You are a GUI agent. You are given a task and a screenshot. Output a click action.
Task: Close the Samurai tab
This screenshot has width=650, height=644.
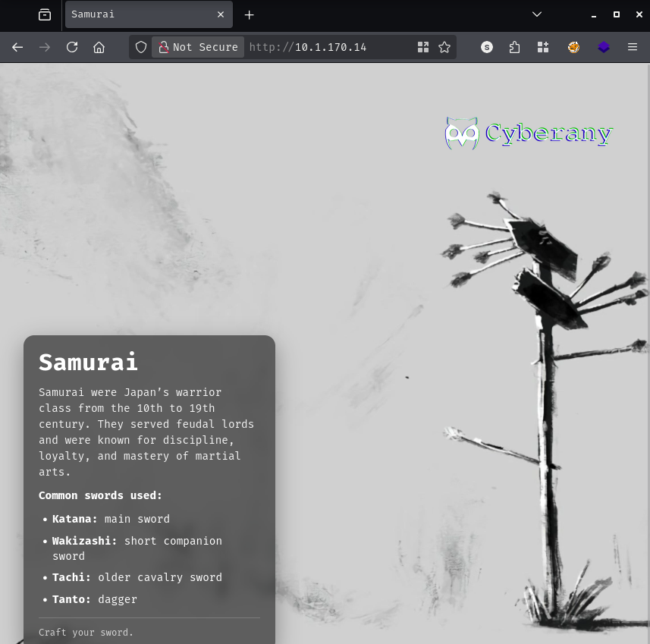point(221,14)
